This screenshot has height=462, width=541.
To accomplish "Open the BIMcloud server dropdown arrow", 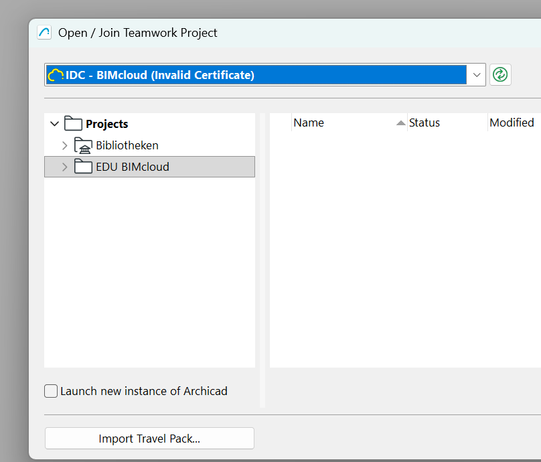I will pos(476,75).
